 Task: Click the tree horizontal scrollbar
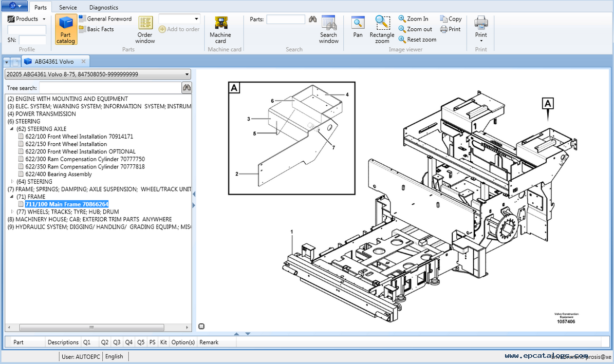pos(91,328)
